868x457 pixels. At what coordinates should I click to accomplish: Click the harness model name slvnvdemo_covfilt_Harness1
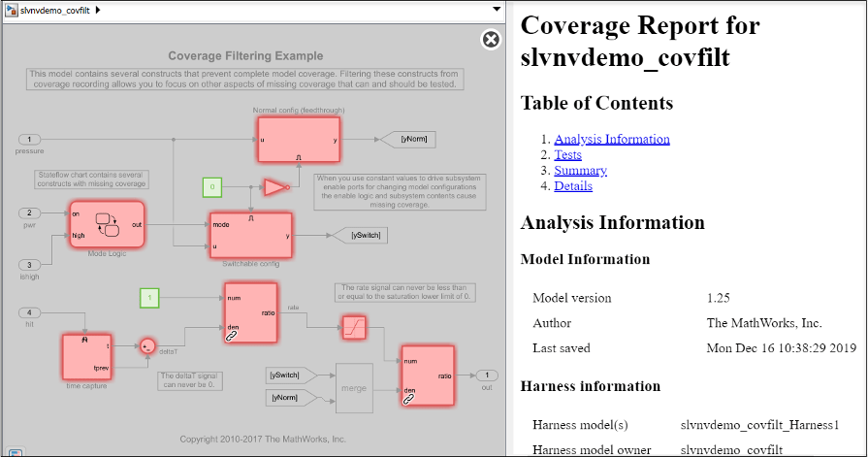click(x=760, y=425)
